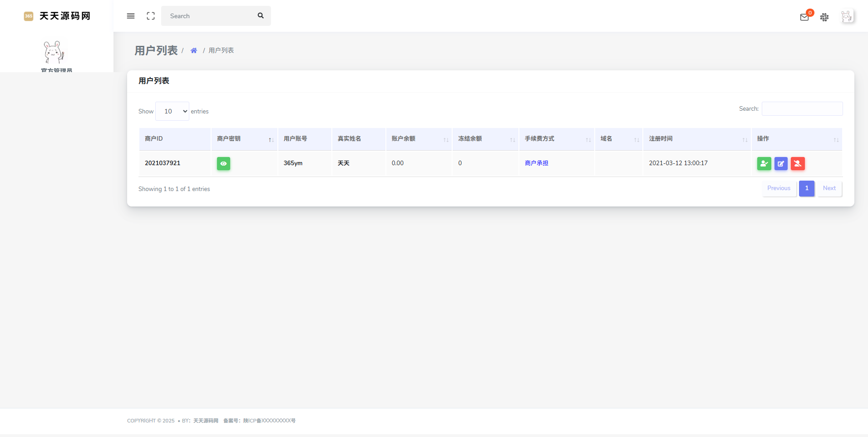This screenshot has width=868, height=437.
Task: Click the home breadcrumb icon
Action: tap(194, 50)
